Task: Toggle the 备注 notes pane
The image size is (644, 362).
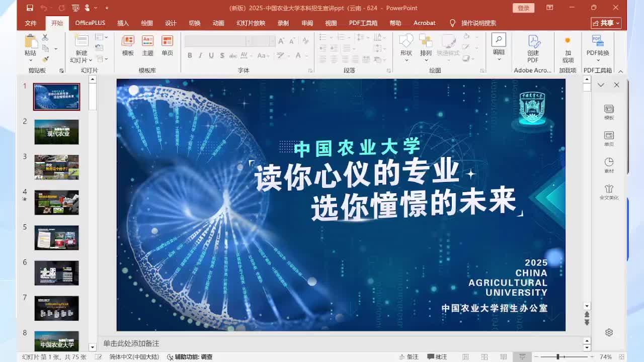Action: 409,357
